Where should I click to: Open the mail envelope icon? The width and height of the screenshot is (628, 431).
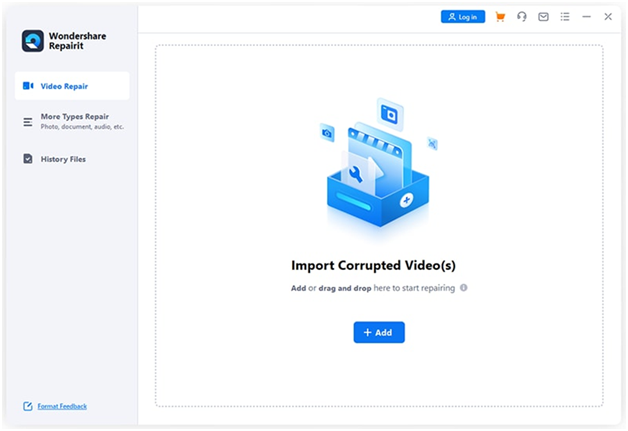543,17
